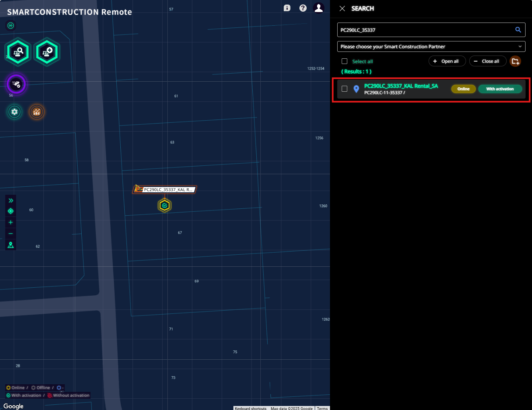Click the PC290LC-11-35337 serial text
This screenshot has width=532, height=410.
coord(385,93)
